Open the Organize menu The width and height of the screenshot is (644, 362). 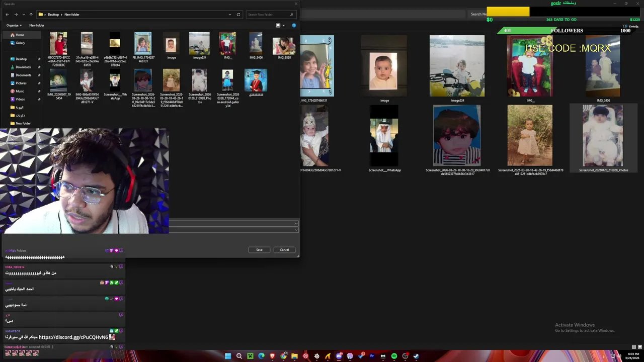tap(14, 25)
